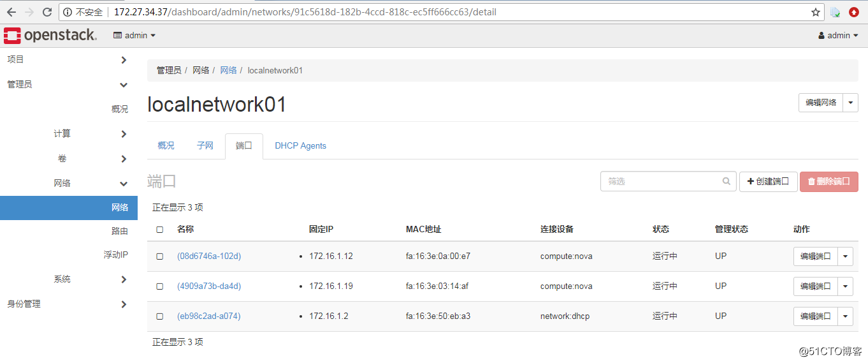Click the browser address bar URL
Image resolution: width=868 pixels, height=363 pixels.
[305, 12]
